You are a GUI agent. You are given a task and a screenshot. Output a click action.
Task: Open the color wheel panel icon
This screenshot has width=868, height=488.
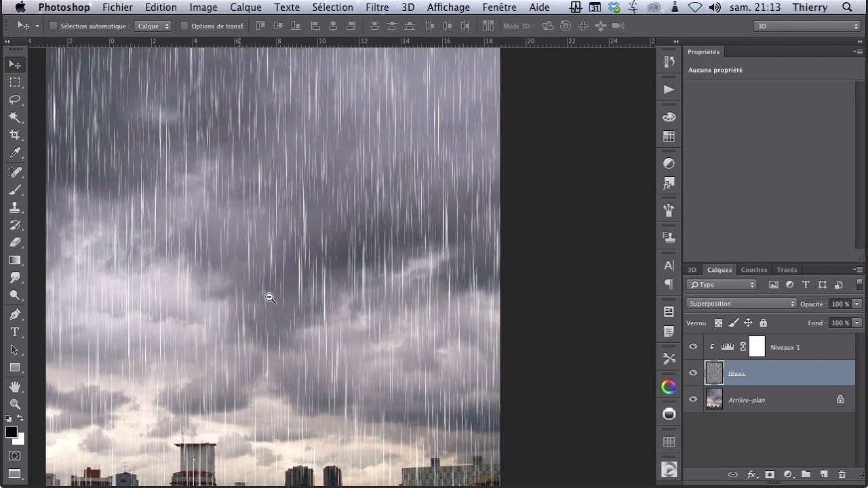(669, 387)
